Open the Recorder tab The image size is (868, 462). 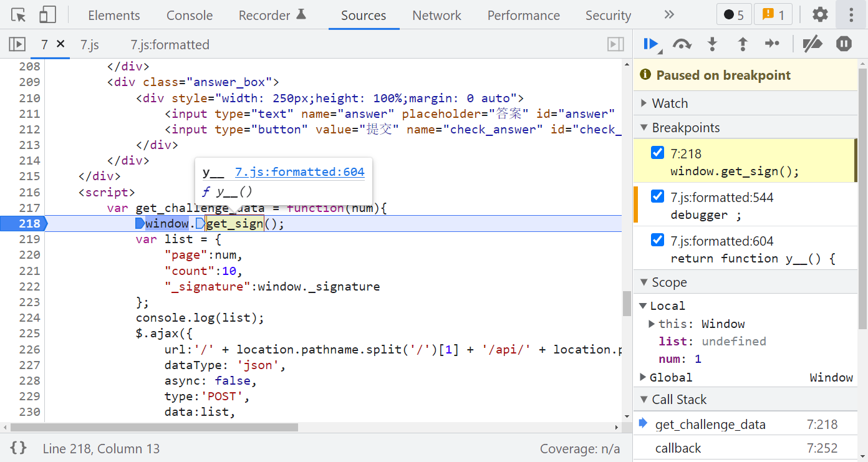[x=272, y=16]
